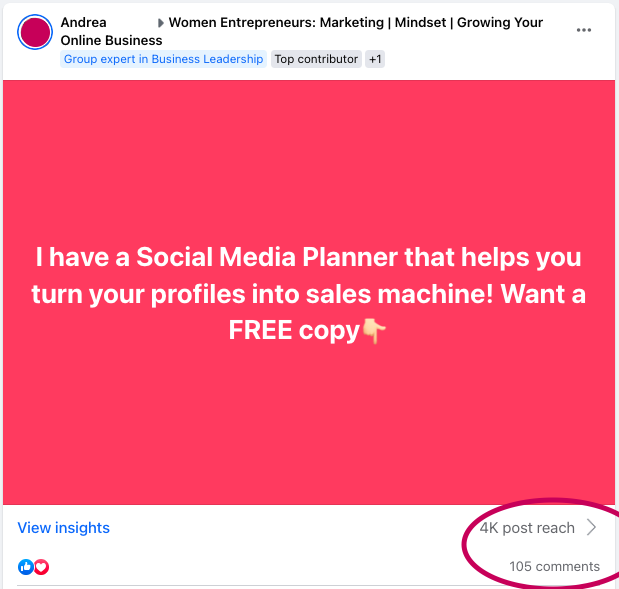Click the blue thumbs-up Like reaction icon
619x589 pixels.
[x=25, y=567]
